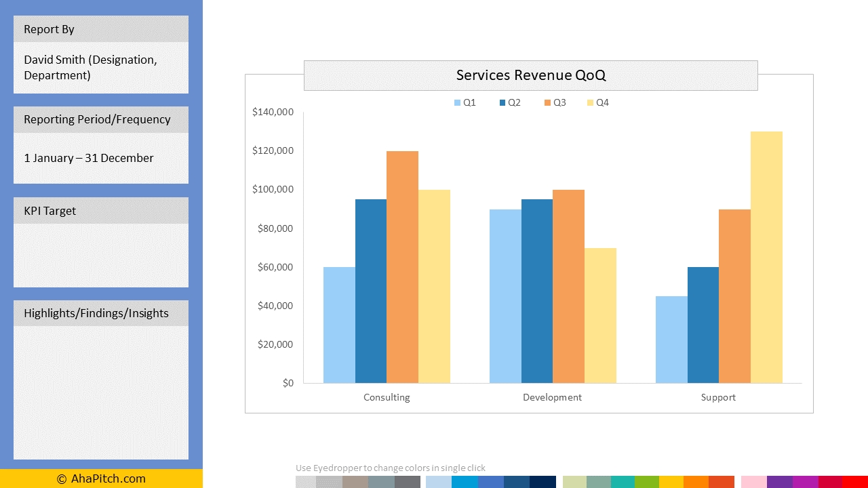Pick the bright cyan-blue swatch
This screenshot has width=868, height=488.
click(465, 482)
